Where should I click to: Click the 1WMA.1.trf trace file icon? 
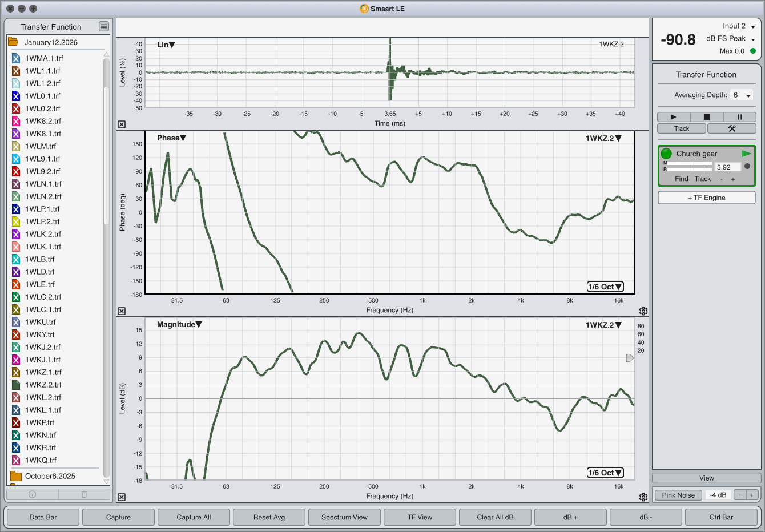pos(16,58)
